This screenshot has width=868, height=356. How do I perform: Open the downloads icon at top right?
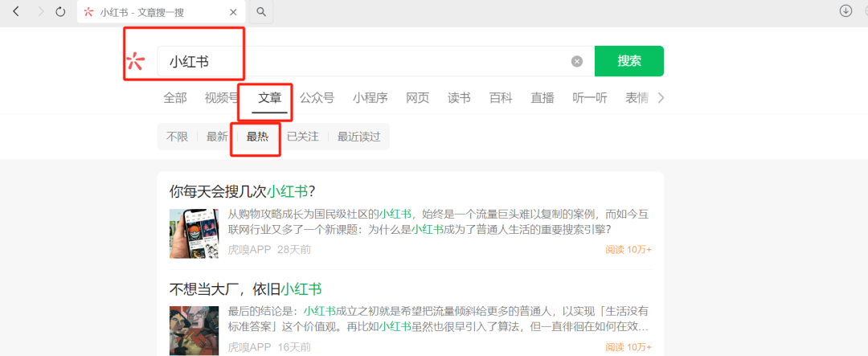pyautogui.click(x=845, y=10)
